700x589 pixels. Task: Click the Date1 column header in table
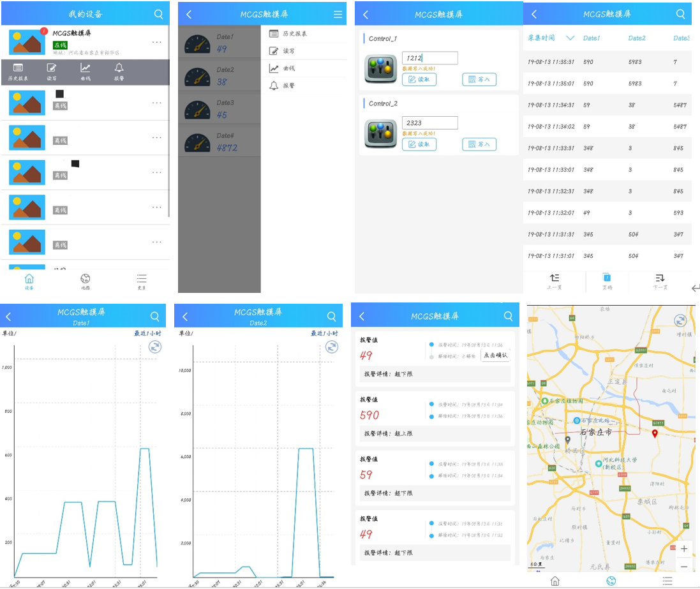pyautogui.click(x=592, y=38)
